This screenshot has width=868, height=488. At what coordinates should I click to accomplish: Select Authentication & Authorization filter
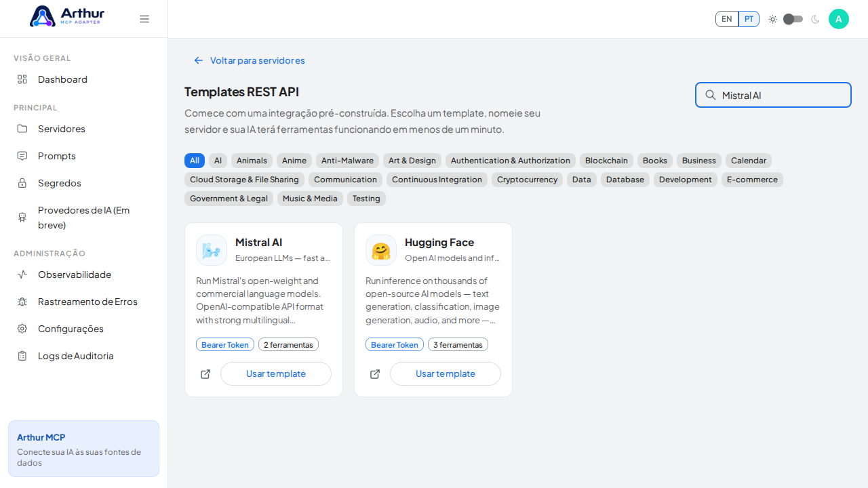pyautogui.click(x=511, y=161)
